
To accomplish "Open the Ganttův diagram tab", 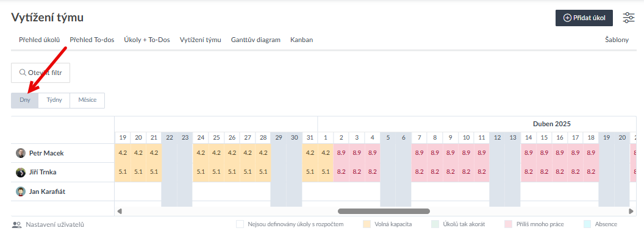I will [256, 40].
